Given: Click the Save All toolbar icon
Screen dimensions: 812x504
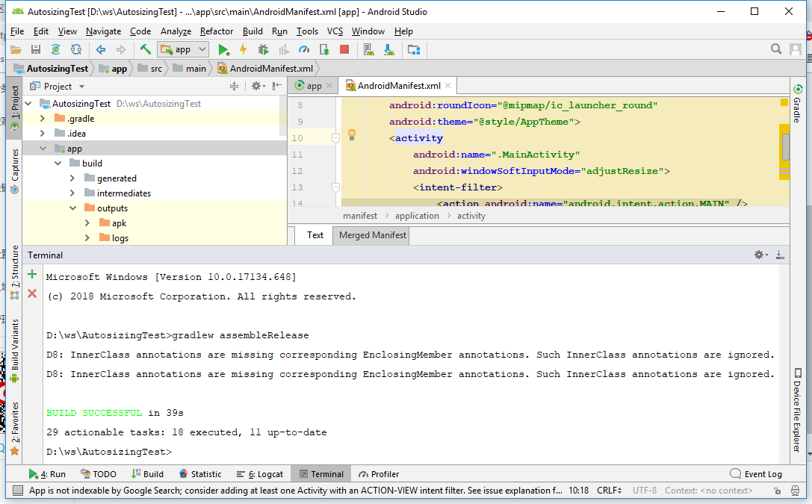Looking at the screenshot, I should click(36, 50).
